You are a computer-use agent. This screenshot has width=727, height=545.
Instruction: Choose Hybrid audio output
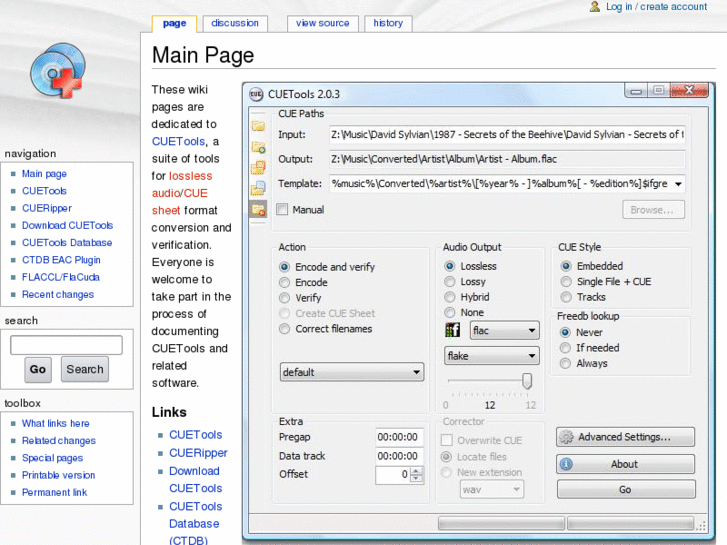449,297
